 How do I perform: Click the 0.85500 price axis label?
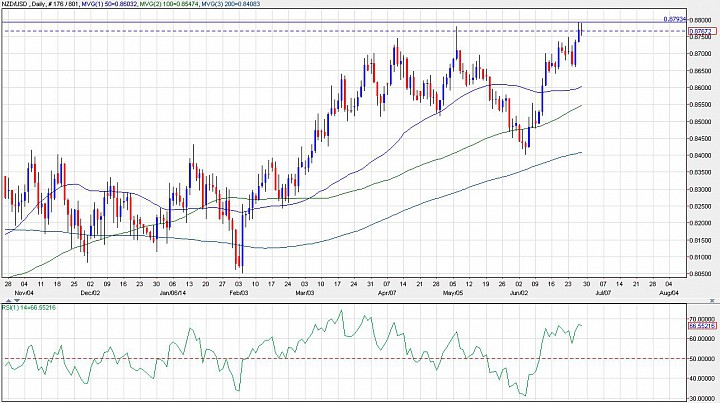(700, 105)
